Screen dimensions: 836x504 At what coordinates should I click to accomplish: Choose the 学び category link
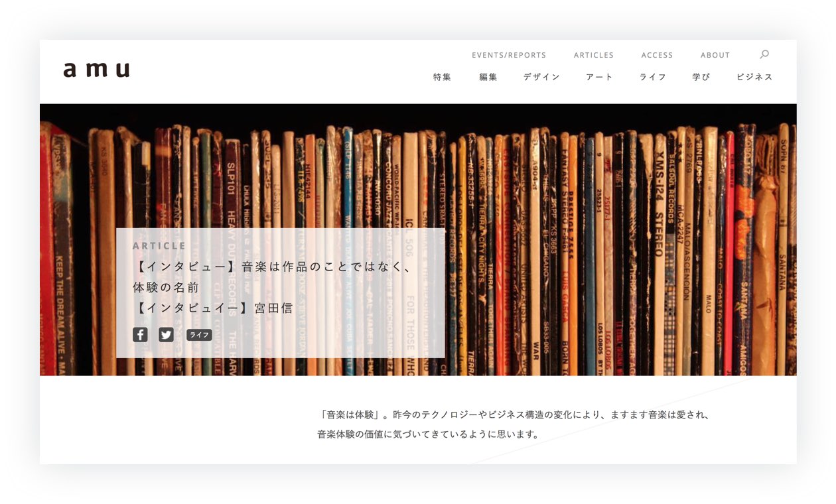[x=701, y=77]
